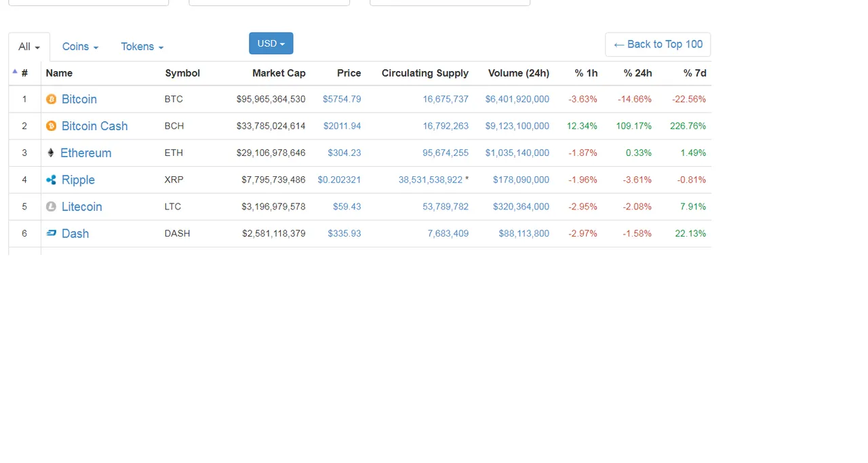The height and width of the screenshot is (463, 868).
Task: Click Bitcoin Cash price $2011.94
Action: pos(342,126)
